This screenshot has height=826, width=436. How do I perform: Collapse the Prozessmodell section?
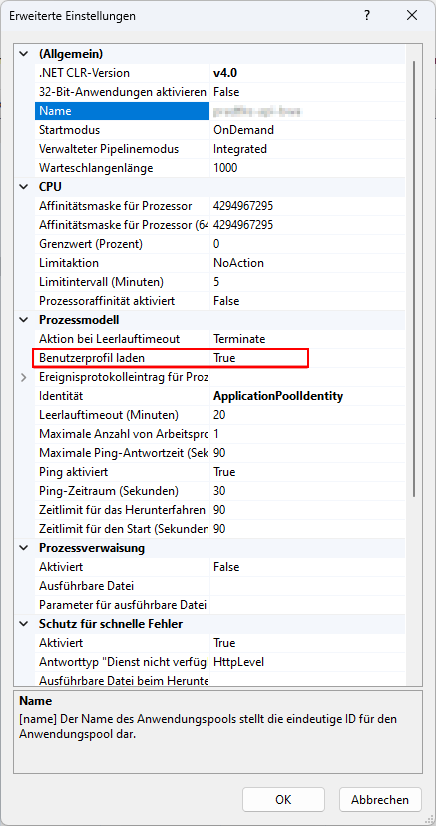click(24, 319)
